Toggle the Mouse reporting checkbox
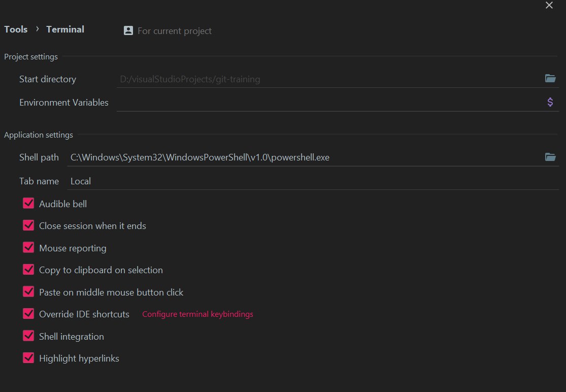Viewport: 566px width, 392px height. pyautogui.click(x=28, y=248)
